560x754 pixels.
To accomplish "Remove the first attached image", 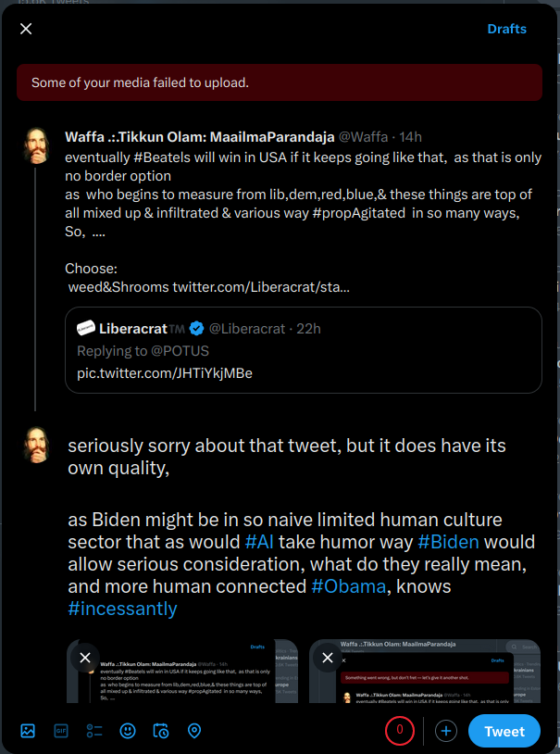I will tap(85, 658).
